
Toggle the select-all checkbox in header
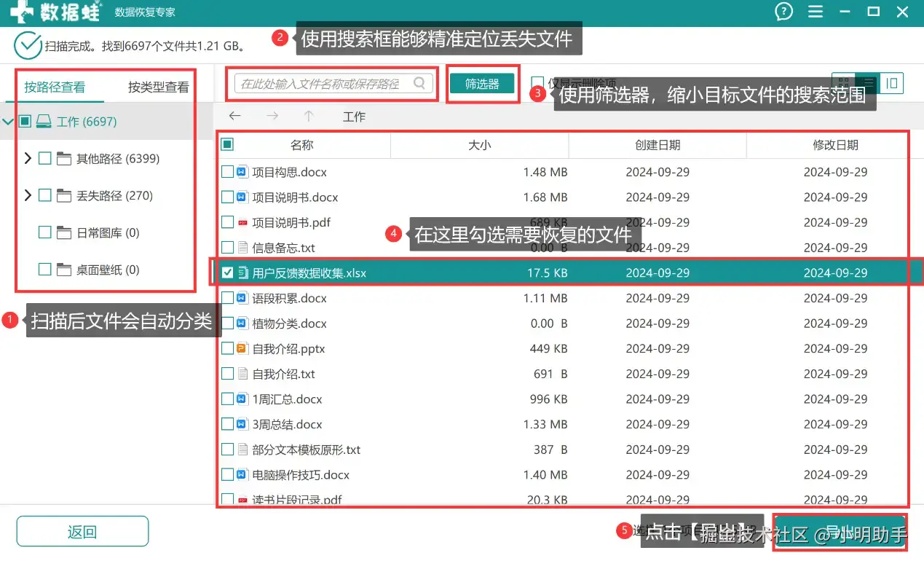[x=227, y=145]
